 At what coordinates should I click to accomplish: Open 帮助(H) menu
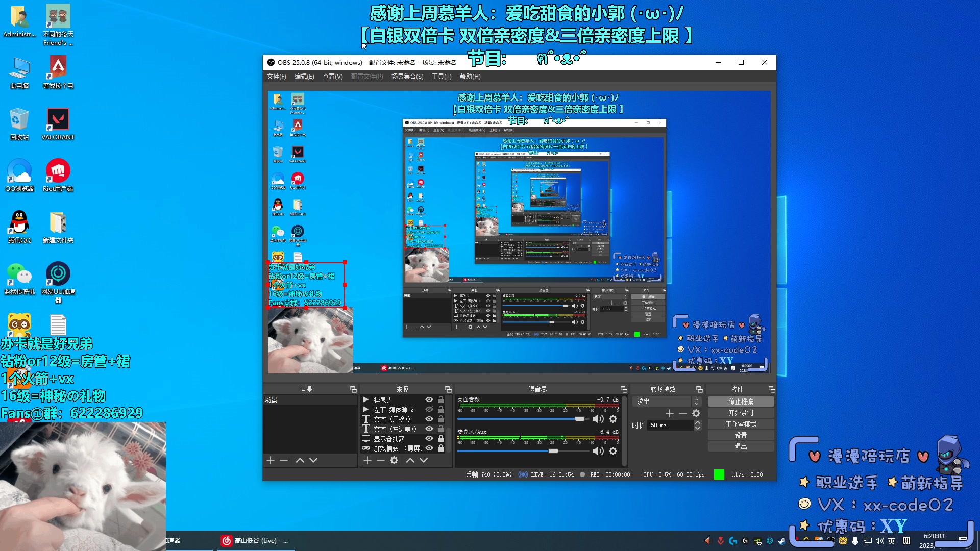pyautogui.click(x=470, y=77)
